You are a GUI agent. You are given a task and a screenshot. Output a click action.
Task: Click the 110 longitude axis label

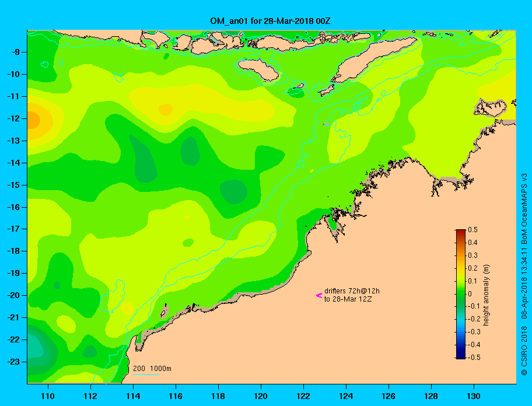click(48, 396)
